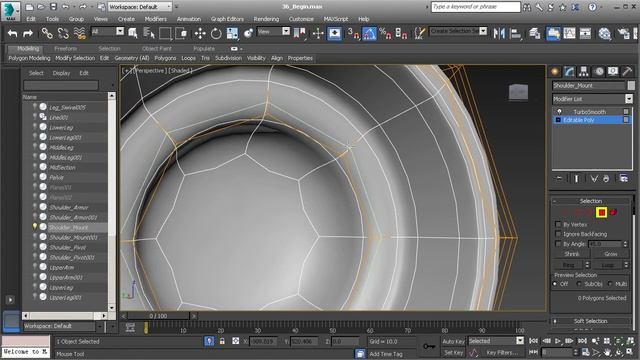
Task: Click the Unlink Selection icon
Action: [x=63, y=33]
